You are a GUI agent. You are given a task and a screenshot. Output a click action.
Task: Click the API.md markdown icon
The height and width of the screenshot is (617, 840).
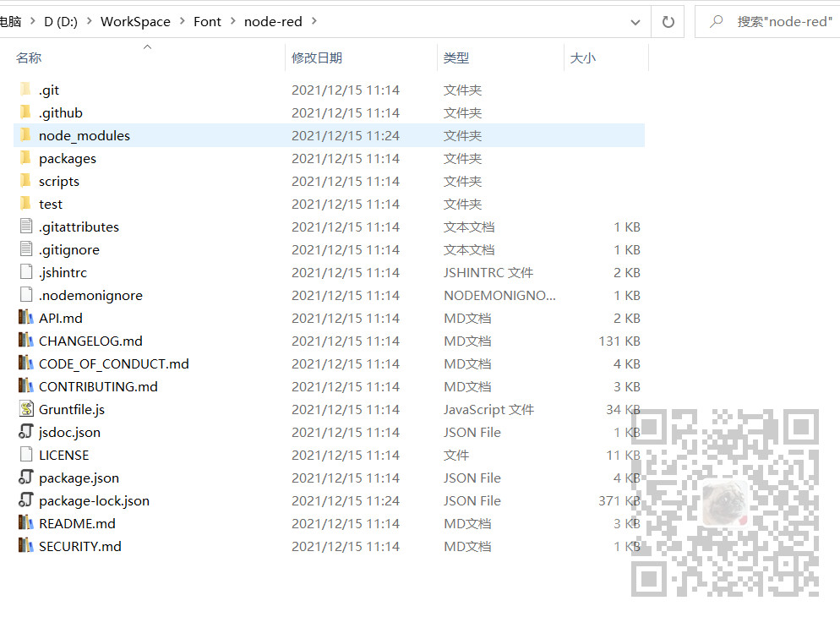(x=25, y=318)
